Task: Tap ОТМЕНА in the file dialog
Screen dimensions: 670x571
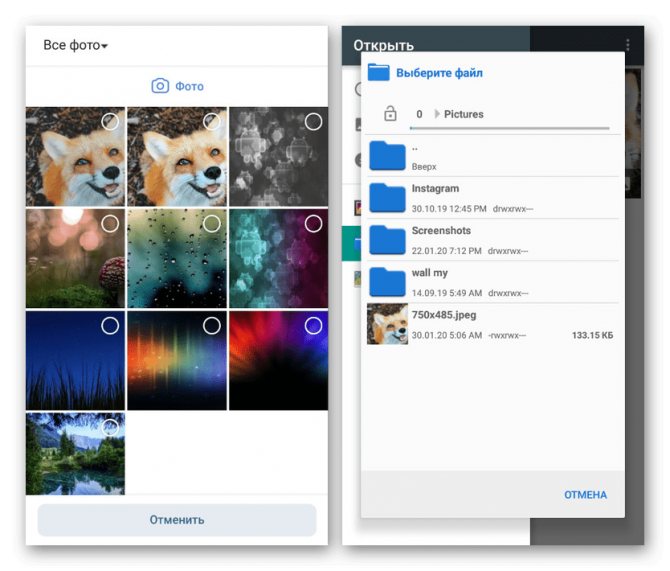Action: click(x=585, y=494)
